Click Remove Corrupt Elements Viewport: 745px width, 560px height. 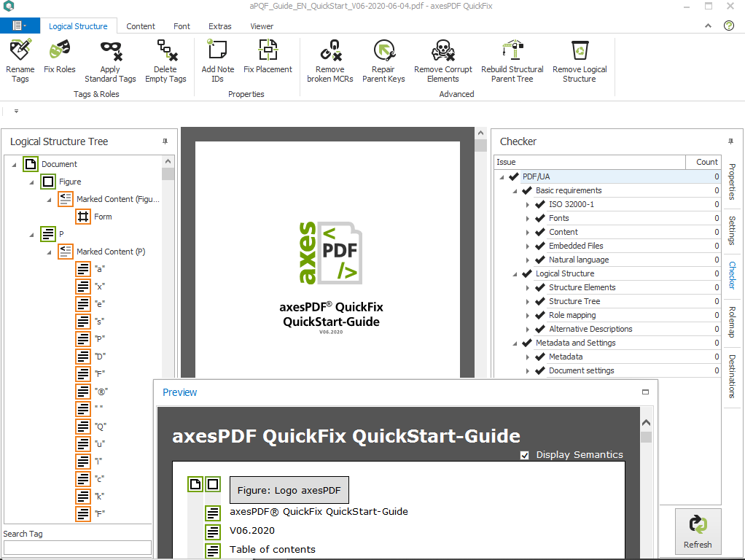pyautogui.click(x=442, y=61)
